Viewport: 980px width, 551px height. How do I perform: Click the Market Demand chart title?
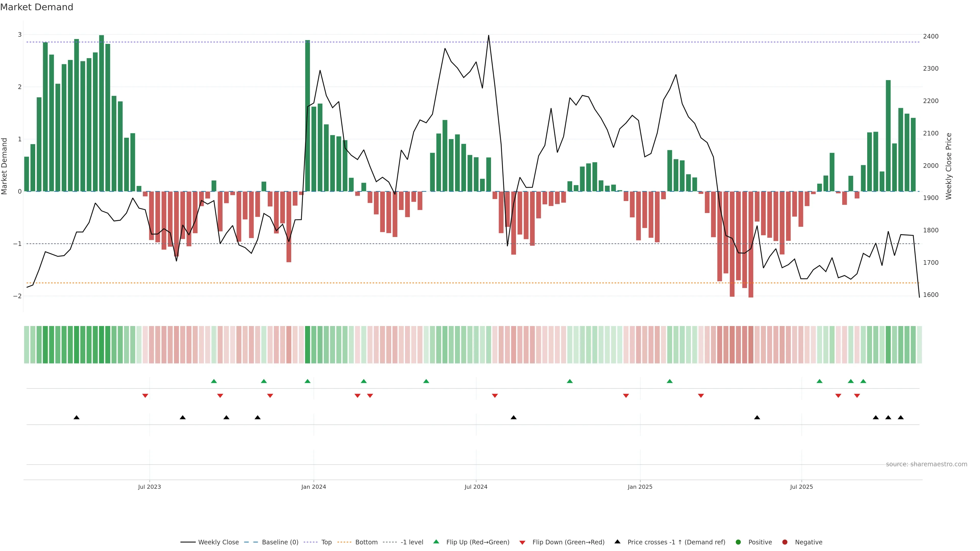click(x=36, y=7)
